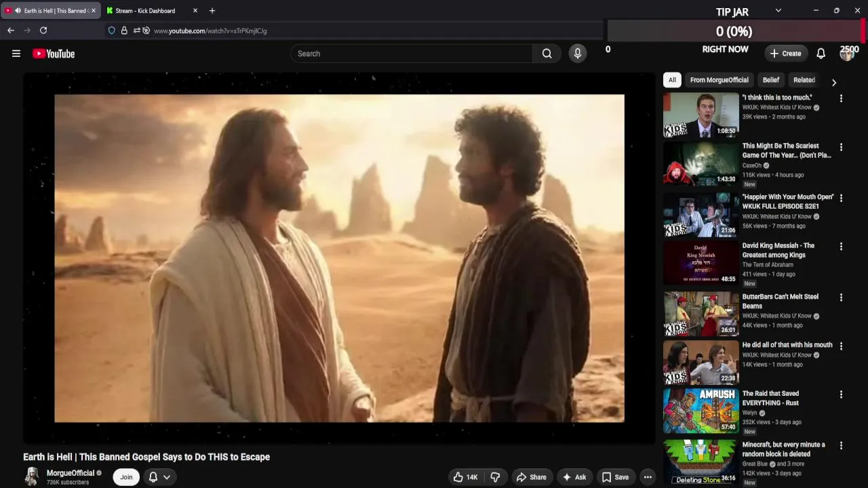Open the MorgueOfficial channel avatar

[32, 477]
